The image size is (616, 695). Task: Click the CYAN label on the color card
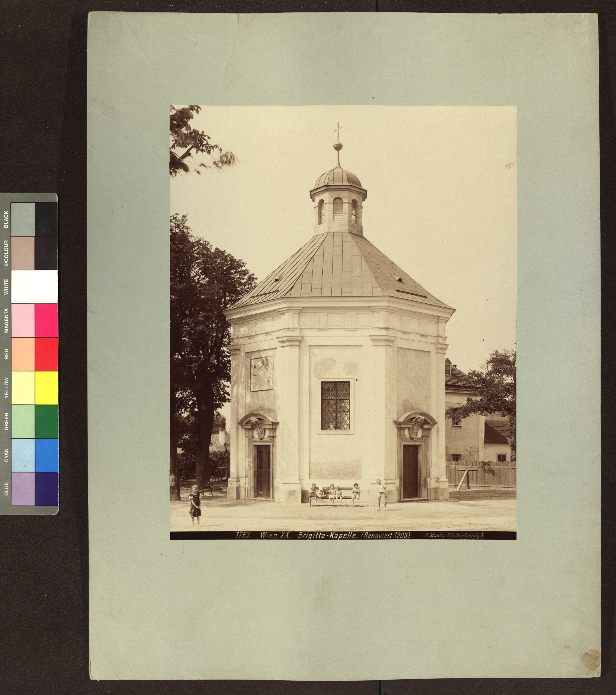pyautogui.click(x=6, y=455)
